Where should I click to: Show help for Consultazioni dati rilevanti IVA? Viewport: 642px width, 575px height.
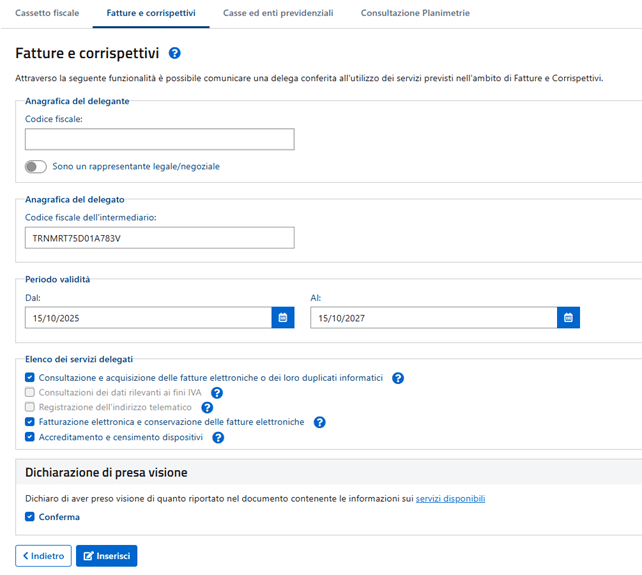[x=216, y=393]
